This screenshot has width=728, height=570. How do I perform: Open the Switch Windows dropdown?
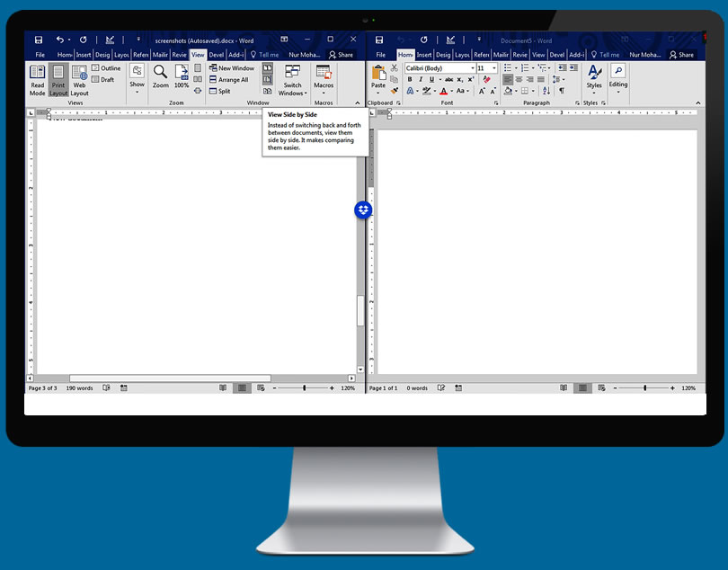click(292, 80)
